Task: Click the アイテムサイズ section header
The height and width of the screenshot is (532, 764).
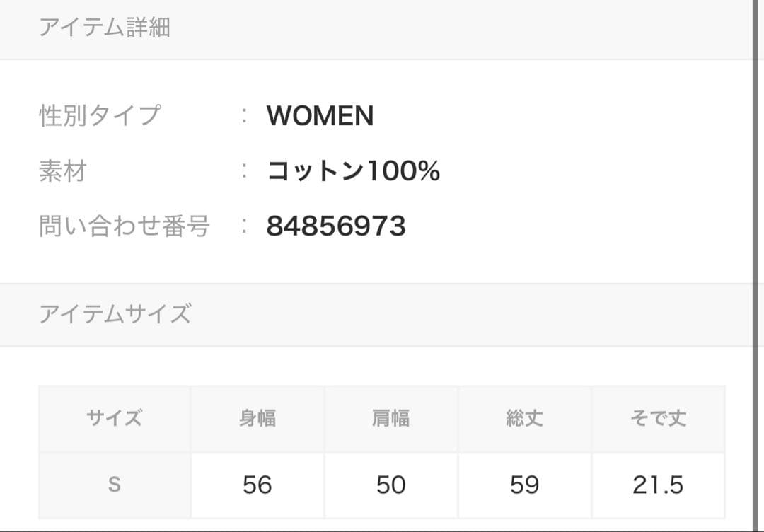Action: 115,313
